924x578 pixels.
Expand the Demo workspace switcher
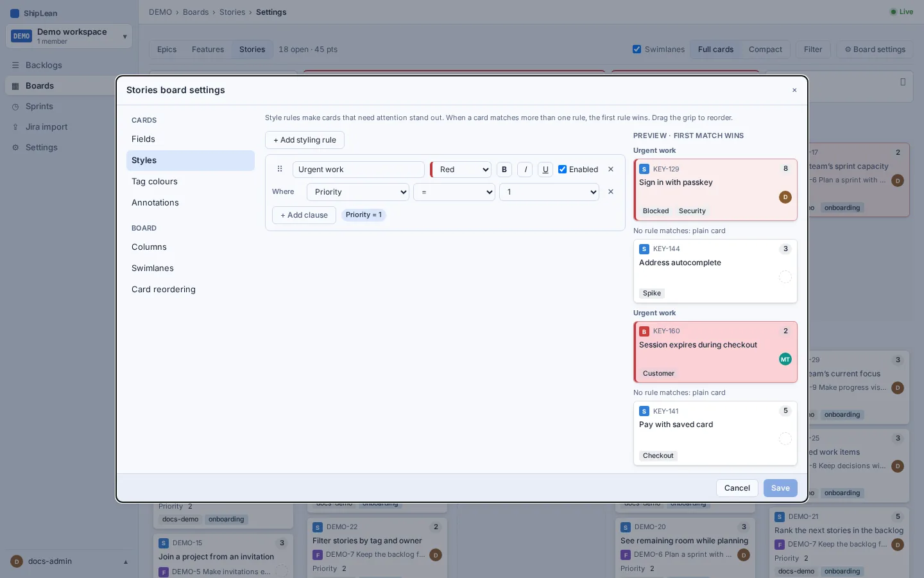(69, 36)
